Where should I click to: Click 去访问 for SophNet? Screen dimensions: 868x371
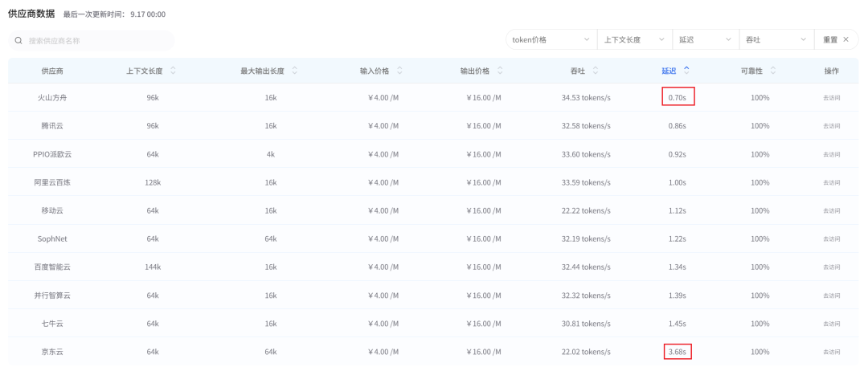[832, 238]
